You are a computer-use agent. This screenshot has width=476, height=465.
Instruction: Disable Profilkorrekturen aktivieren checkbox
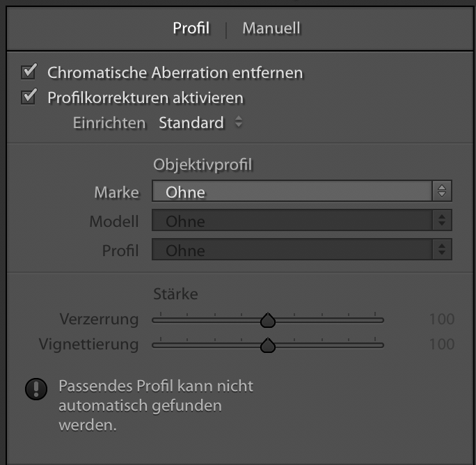(29, 97)
